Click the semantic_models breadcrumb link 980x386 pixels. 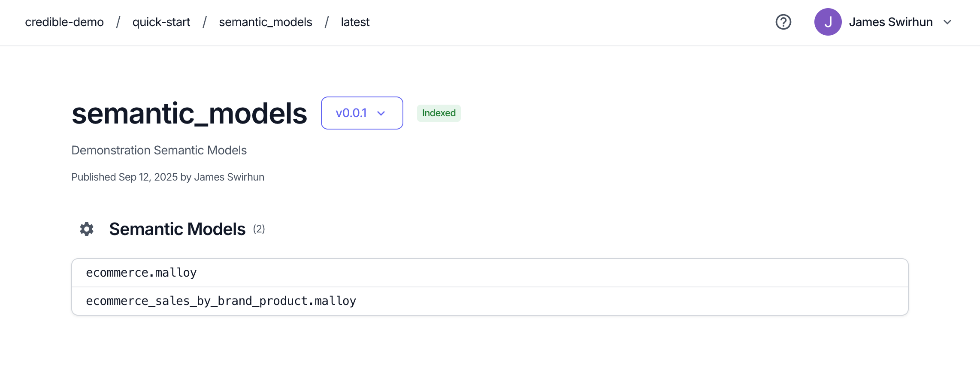(265, 22)
